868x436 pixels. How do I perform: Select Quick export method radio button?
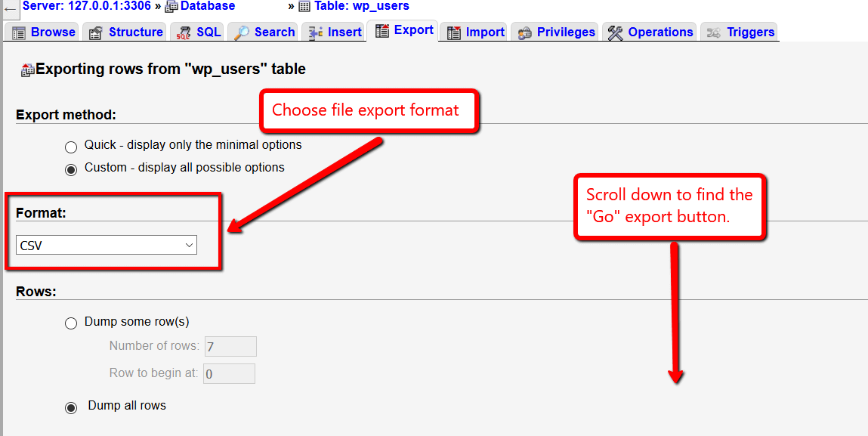71,147
